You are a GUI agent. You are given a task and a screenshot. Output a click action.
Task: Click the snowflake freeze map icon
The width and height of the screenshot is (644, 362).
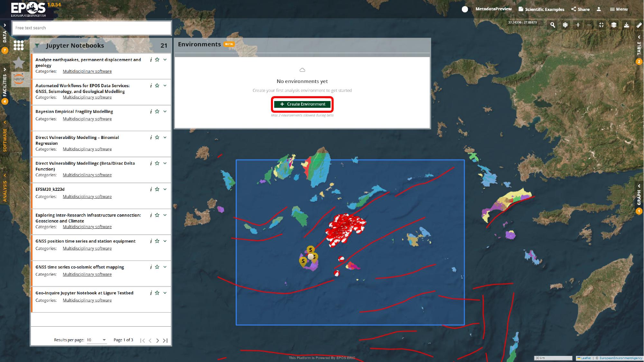tap(565, 25)
